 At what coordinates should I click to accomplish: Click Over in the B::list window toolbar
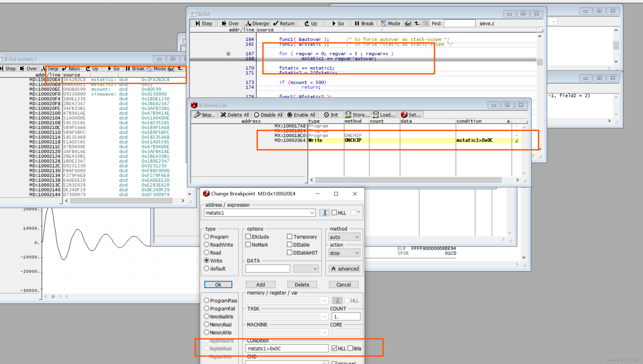tap(230, 23)
